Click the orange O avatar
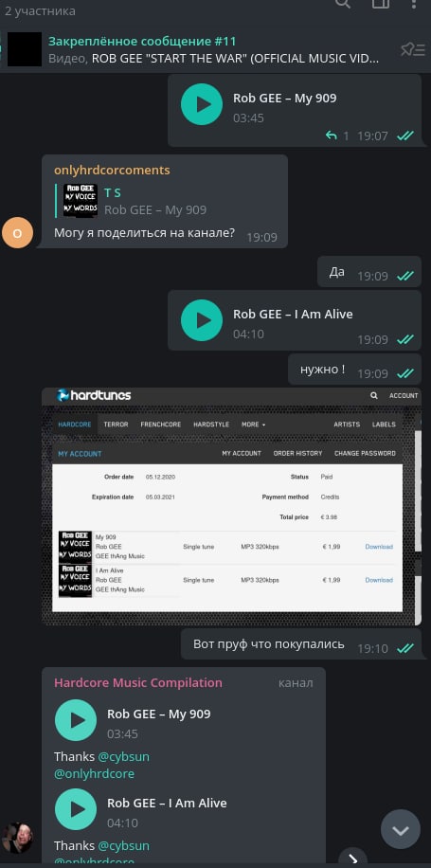 tap(17, 232)
